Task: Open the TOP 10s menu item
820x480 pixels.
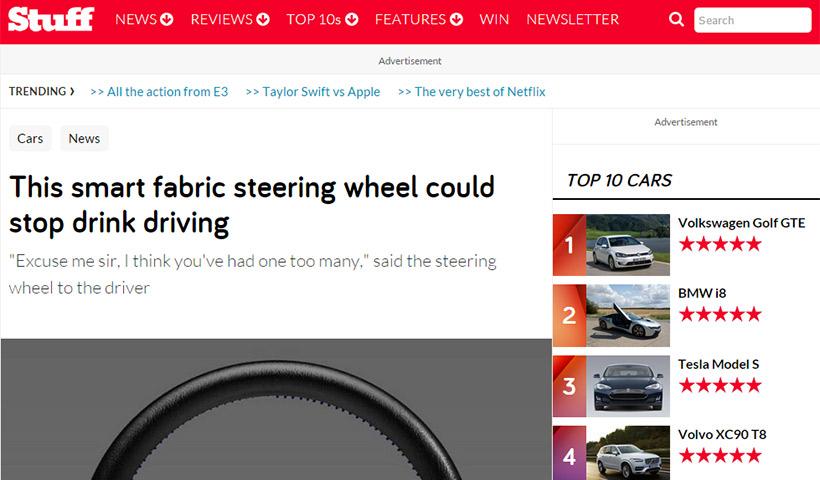Action: [314, 19]
